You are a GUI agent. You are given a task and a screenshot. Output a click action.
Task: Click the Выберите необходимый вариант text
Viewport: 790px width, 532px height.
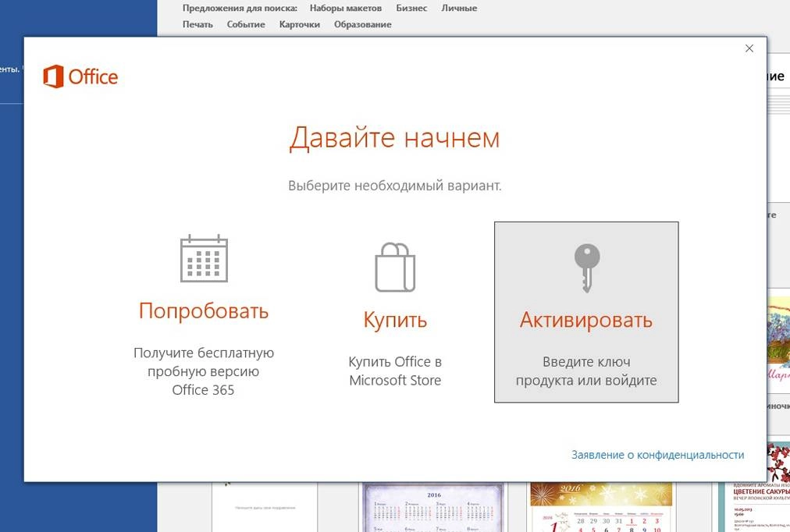coord(395,186)
